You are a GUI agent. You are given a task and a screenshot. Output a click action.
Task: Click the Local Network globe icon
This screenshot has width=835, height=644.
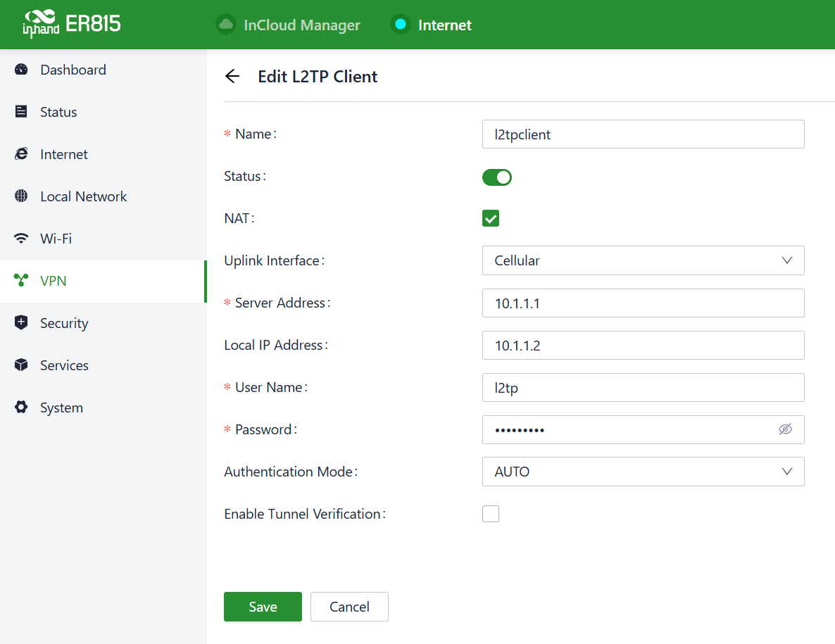pyautogui.click(x=21, y=196)
